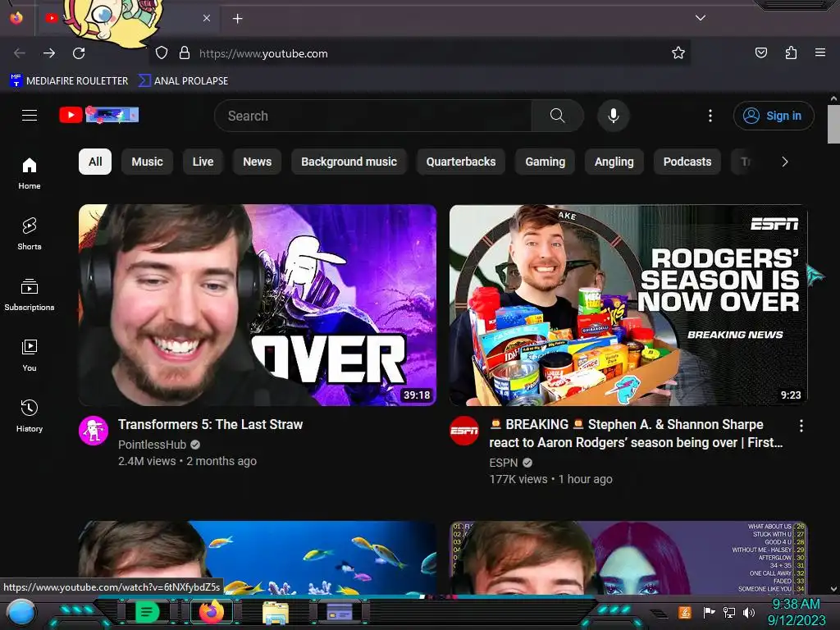Select the News filter chip
This screenshot has height=630, width=840.
pyautogui.click(x=257, y=162)
